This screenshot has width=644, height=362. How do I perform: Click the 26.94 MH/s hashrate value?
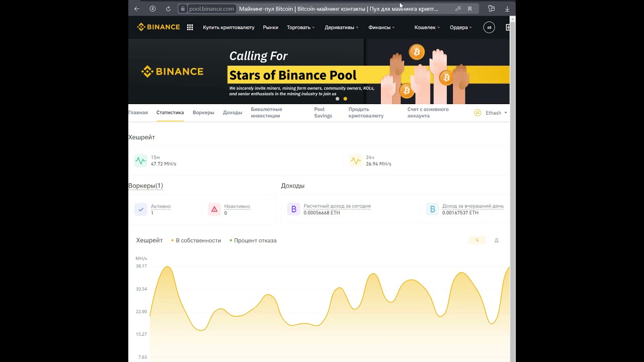(378, 164)
